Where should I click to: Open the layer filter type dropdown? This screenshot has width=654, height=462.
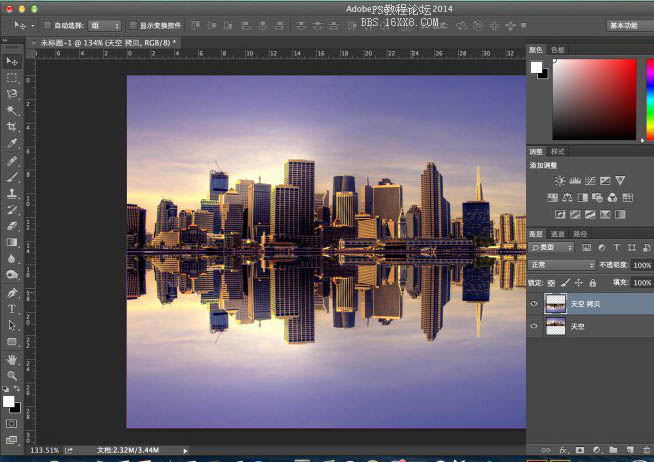pyautogui.click(x=551, y=247)
